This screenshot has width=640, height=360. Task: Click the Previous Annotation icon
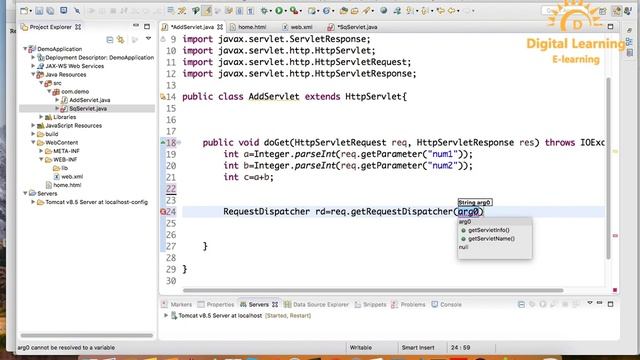[424, 11]
